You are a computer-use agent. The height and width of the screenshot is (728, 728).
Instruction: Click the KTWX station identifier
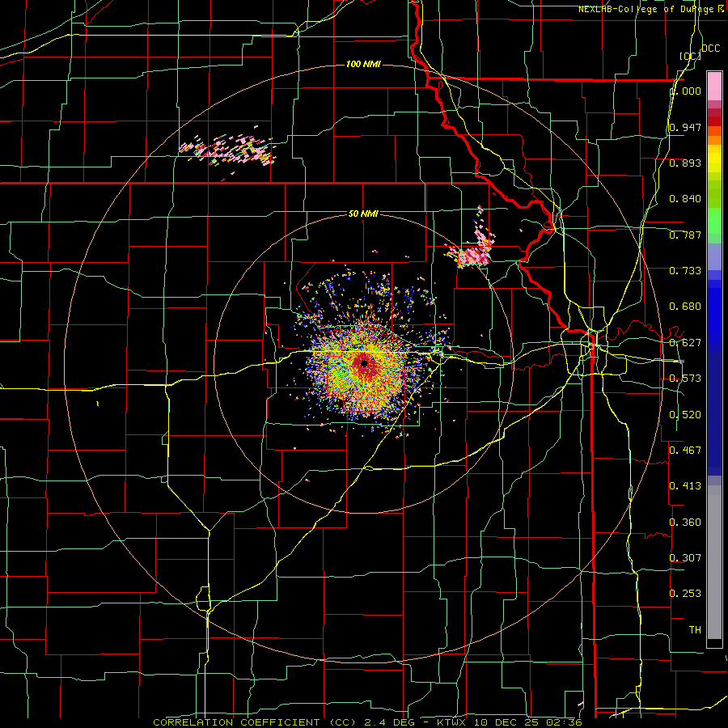451,722
